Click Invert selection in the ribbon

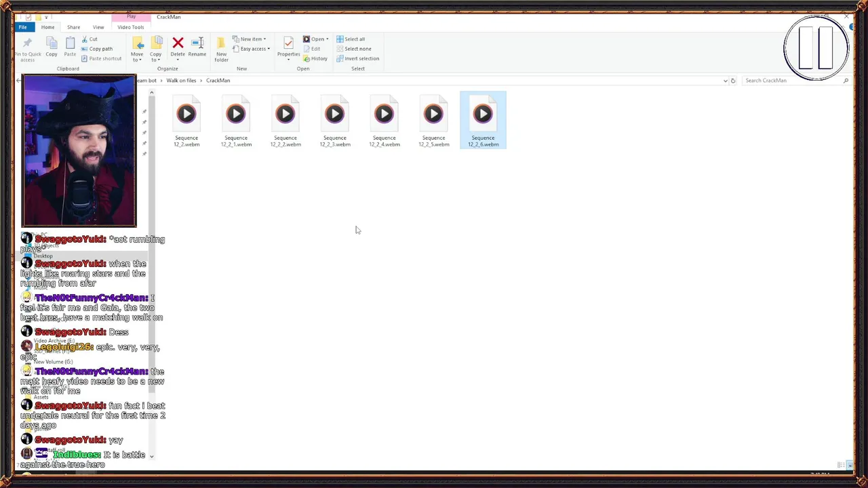pyautogui.click(x=358, y=58)
